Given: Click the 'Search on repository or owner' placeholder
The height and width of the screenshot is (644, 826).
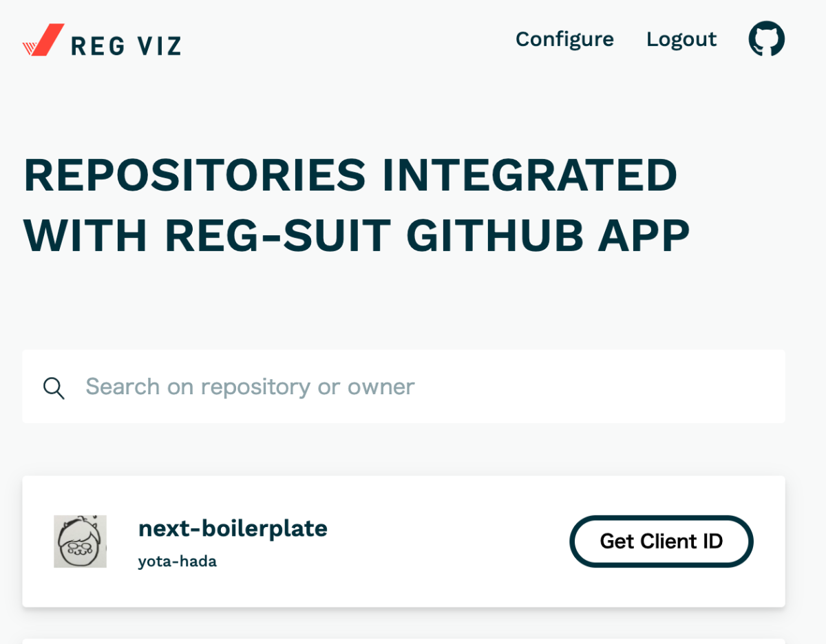Looking at the screenshot, I should [250, 387].
